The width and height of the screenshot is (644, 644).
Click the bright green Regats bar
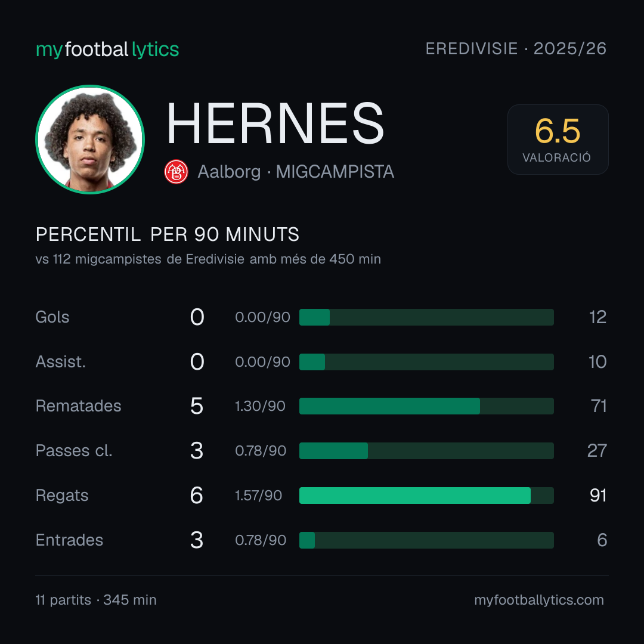pyautogui.click(x=415, y=496)
